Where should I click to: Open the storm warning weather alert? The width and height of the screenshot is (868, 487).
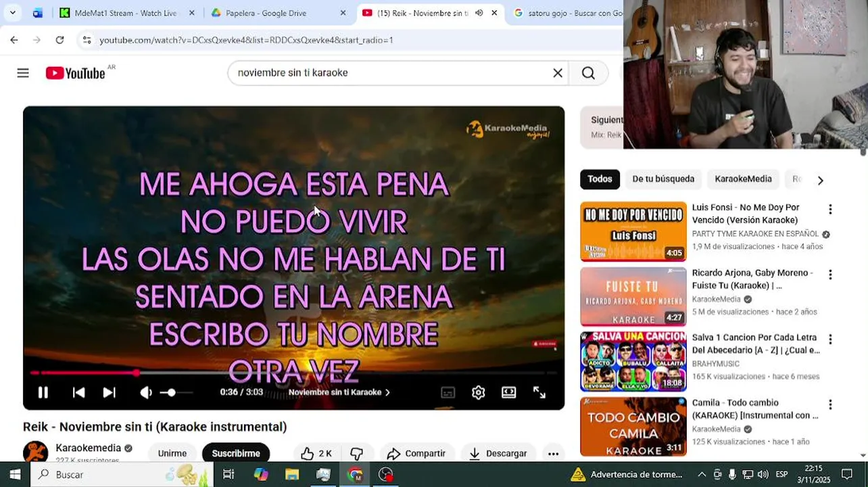[627, 474]
